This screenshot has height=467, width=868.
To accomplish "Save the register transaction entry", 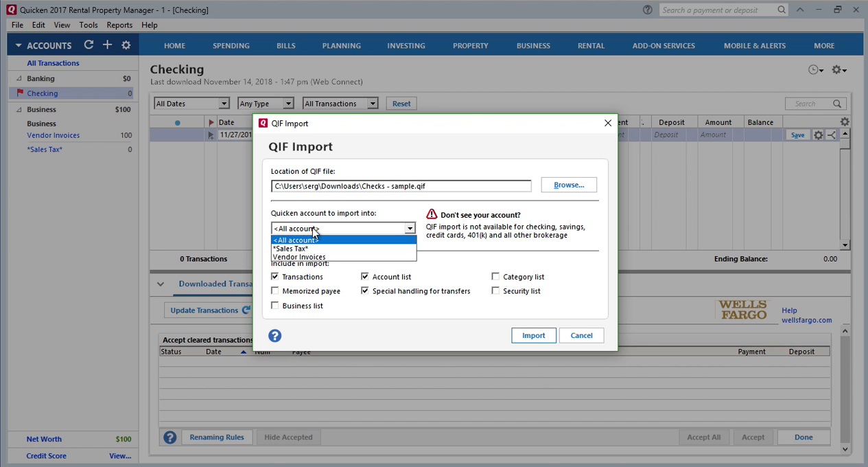I will pos(797,135).
